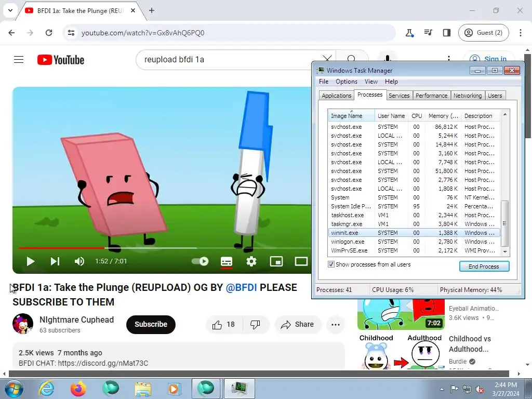
Task: Enable the miniplayer
Action: (x=276, y=261)
